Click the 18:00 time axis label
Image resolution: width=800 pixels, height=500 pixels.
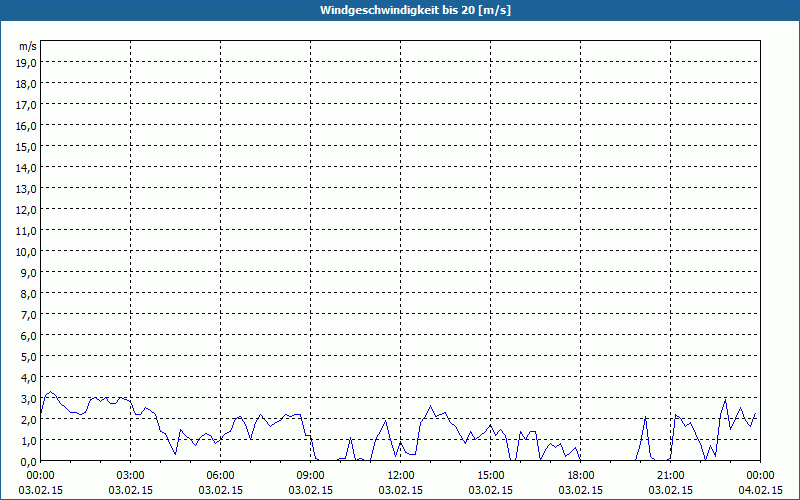(581, 476)
